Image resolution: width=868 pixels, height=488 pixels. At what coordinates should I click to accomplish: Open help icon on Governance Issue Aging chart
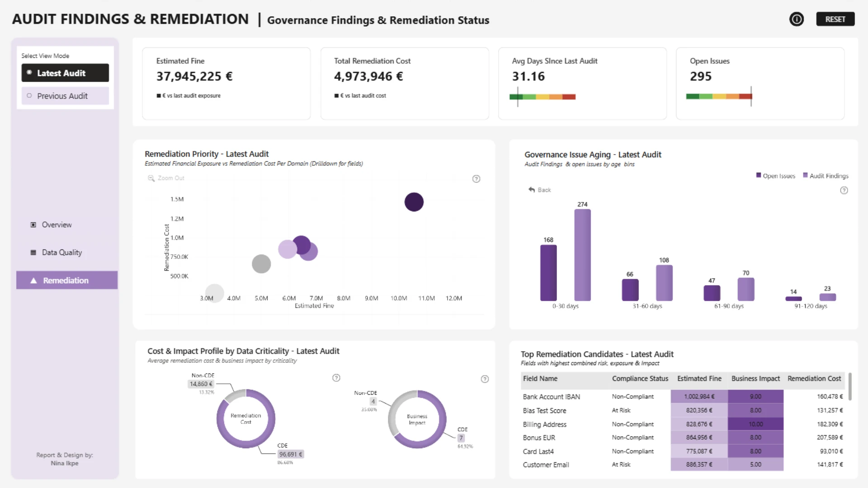pos(844,190)
